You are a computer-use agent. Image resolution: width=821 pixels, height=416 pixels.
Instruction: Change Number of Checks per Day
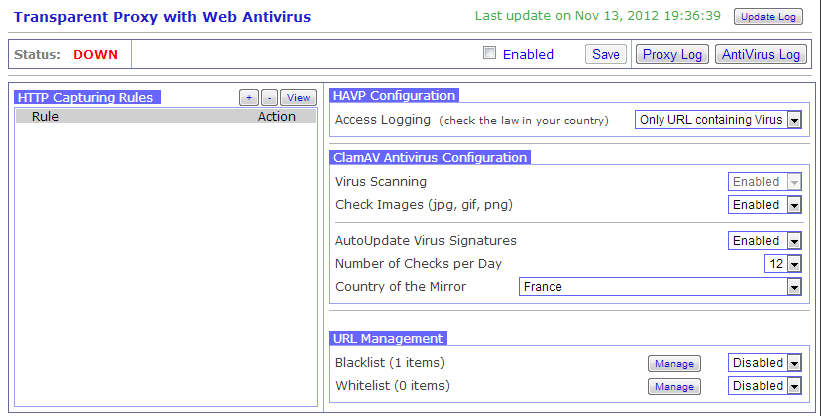tap(782, 264)
